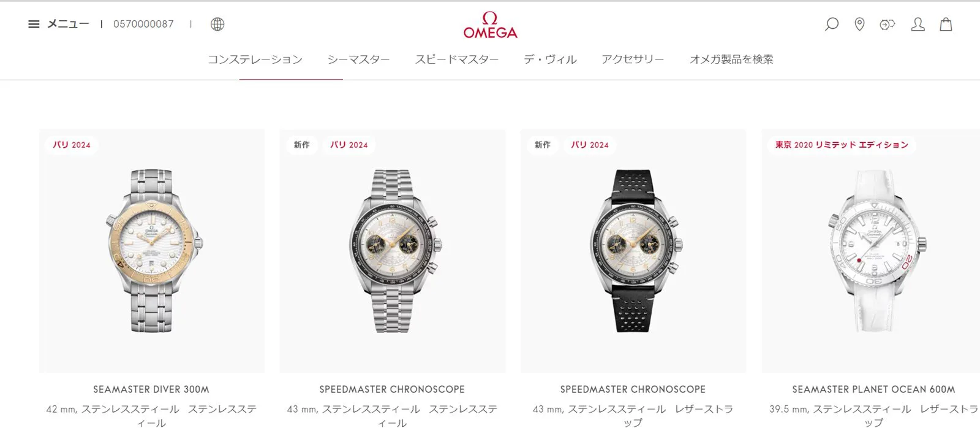
Task: Open the user account icon
Action: pyautogui.click(x=918, y=24)
